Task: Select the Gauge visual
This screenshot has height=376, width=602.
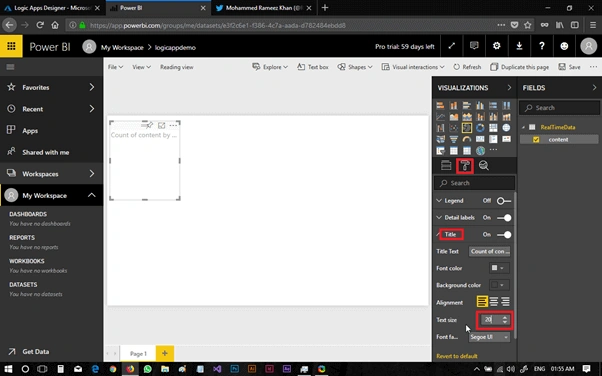Action: tap(467, 139)
